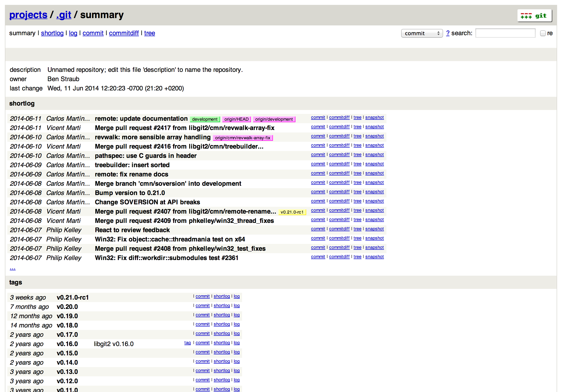Toggle the 're' regex checkbox
Screen dimensions: 562x392
click(x=543, y=33)
